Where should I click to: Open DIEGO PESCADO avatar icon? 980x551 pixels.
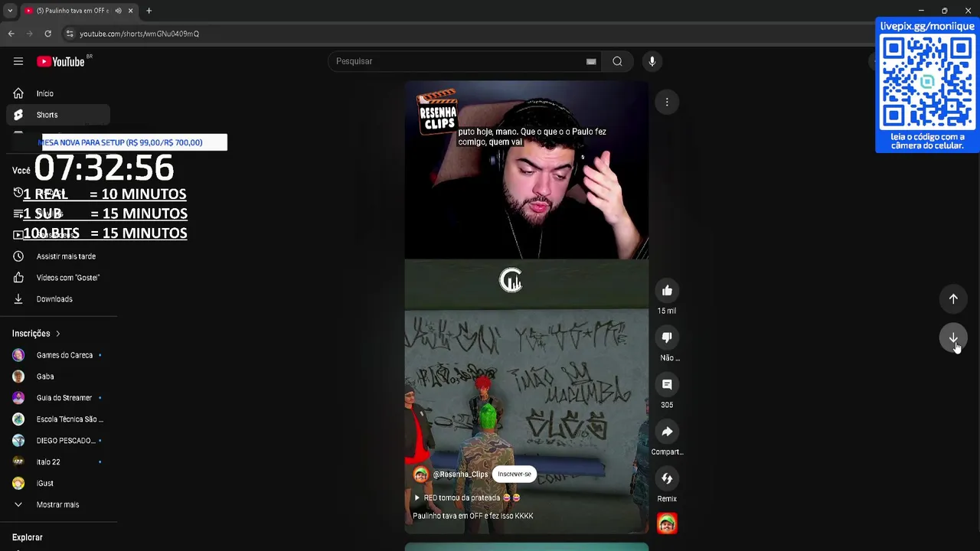point(18,441)
